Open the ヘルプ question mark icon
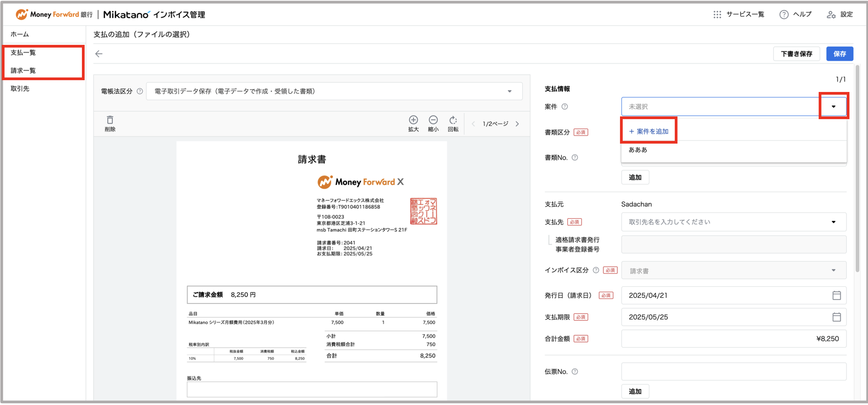Viewport: 868px width, 405px height. [x=784, y=14]
